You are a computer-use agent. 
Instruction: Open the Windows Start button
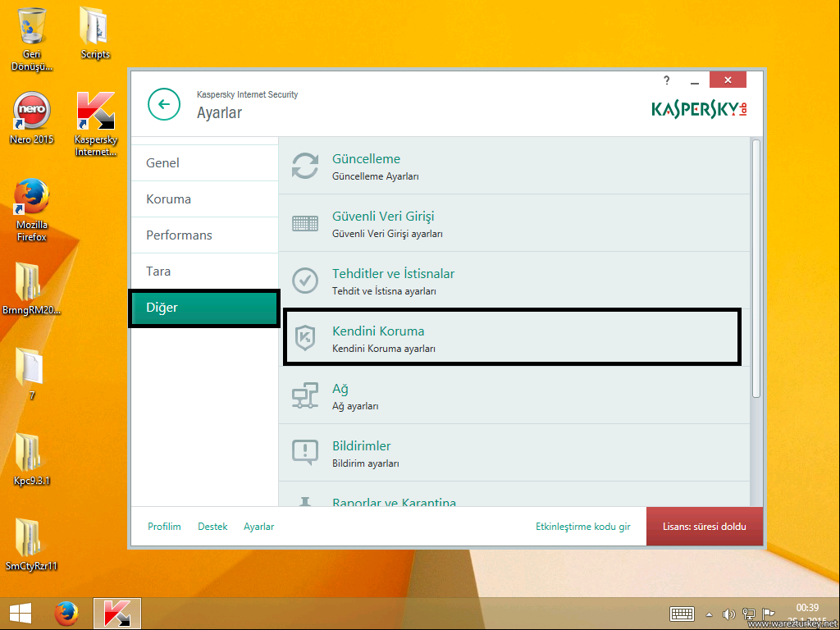coord(20,614)
